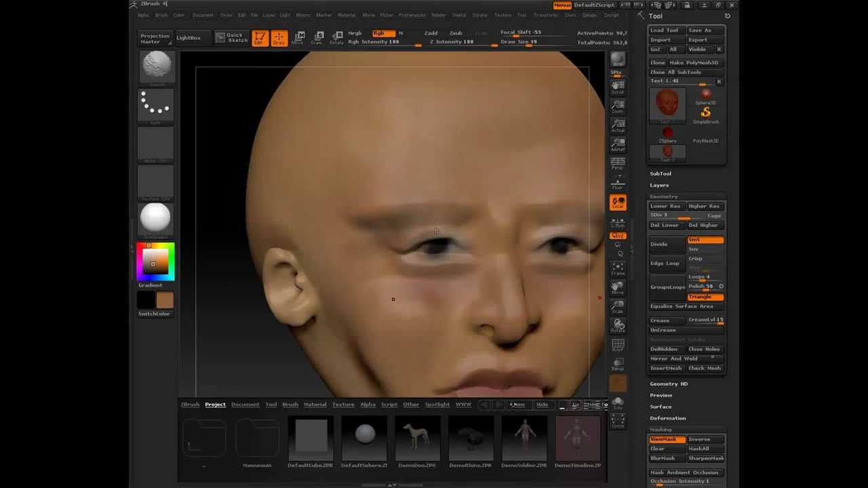The image size is (868, 488).
Task: Expand the SubTool section
Action: [660, 174]
